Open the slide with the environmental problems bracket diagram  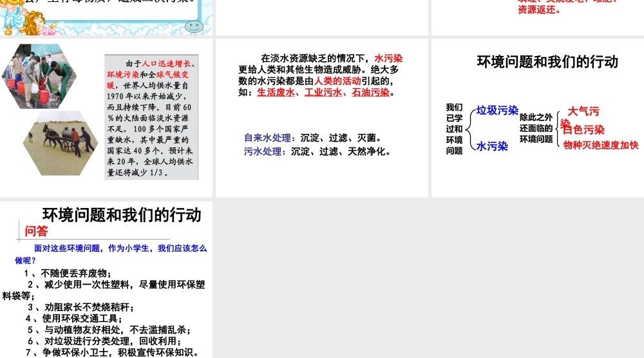coord(538,118)
